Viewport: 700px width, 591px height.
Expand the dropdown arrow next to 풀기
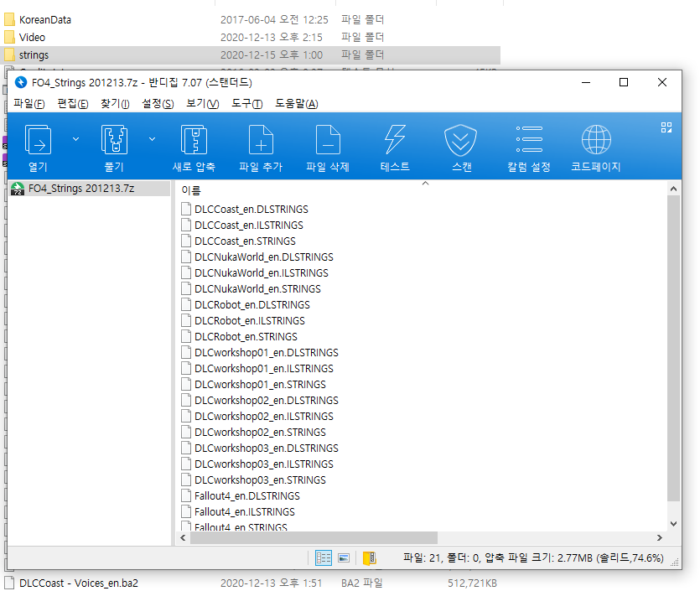(153, 139)
